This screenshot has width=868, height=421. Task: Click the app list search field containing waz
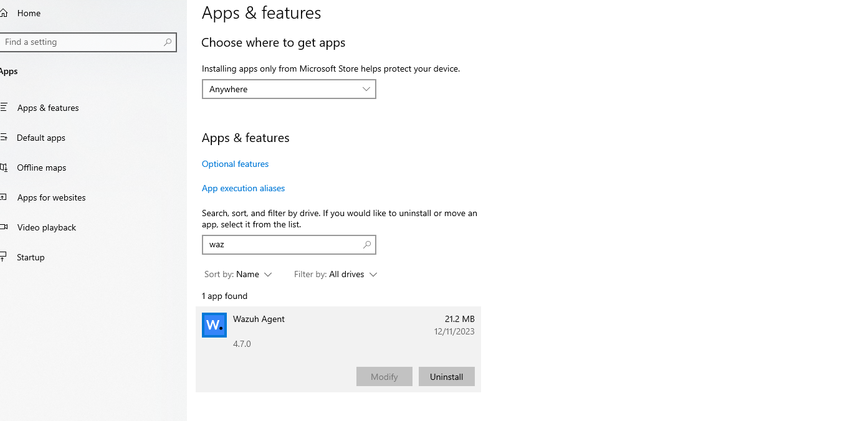tap(289, 245)
